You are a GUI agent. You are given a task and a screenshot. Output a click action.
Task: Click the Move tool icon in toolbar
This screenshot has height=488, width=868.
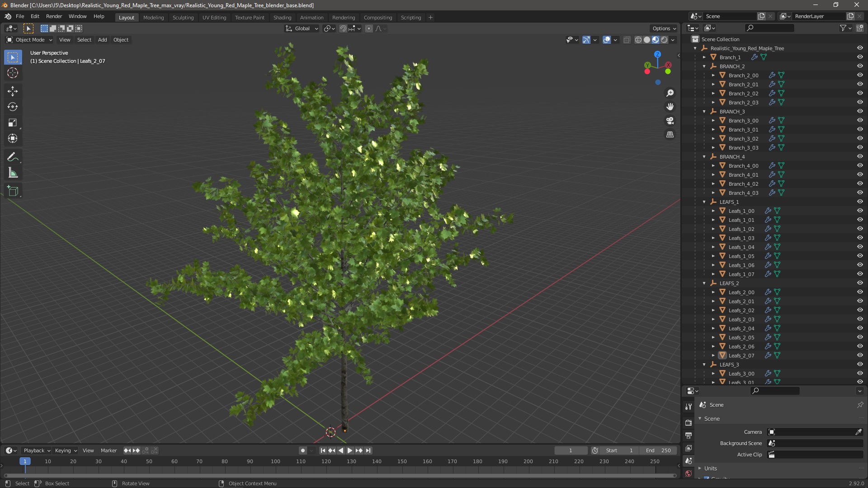click(x=13, y=90)
